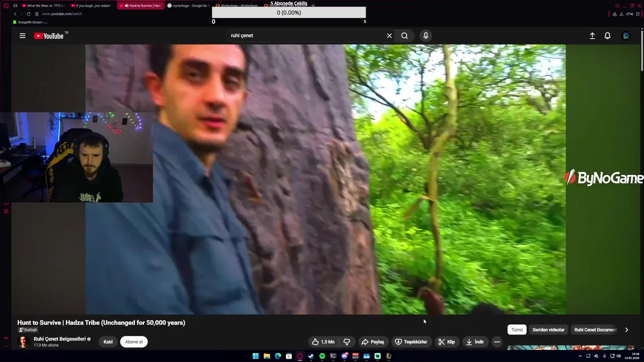The height and width of the screenshot is (362, 644).
Task: Go back with browser back arrow
Action: point(15,14)
